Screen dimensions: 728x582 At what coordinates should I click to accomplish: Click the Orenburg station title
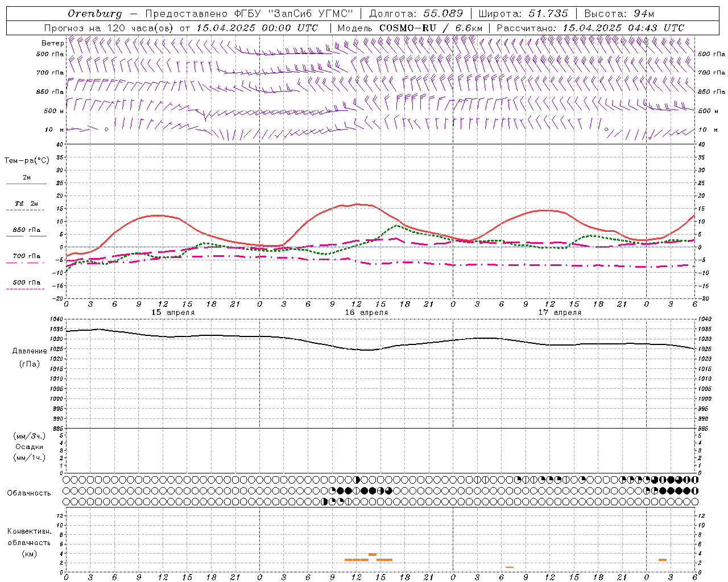[95, 14]
